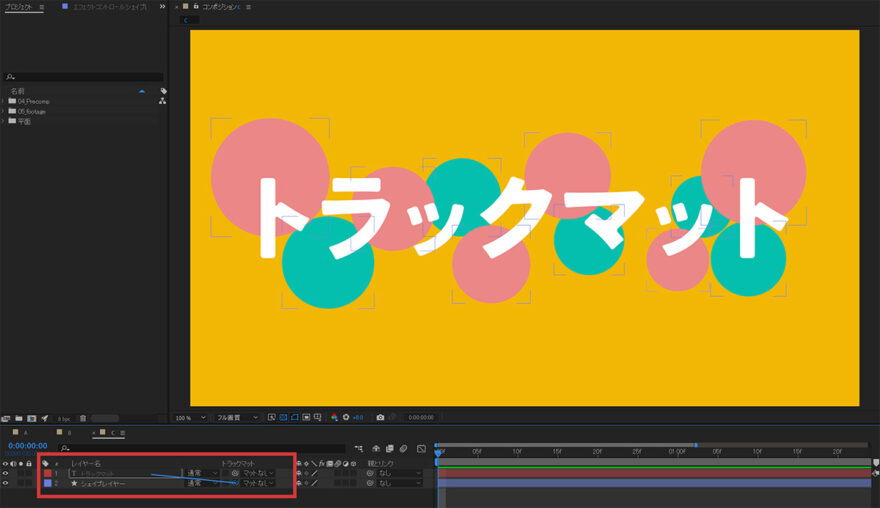
Task: Click the audio speaker column header in timeline
Action: point(13,464)
